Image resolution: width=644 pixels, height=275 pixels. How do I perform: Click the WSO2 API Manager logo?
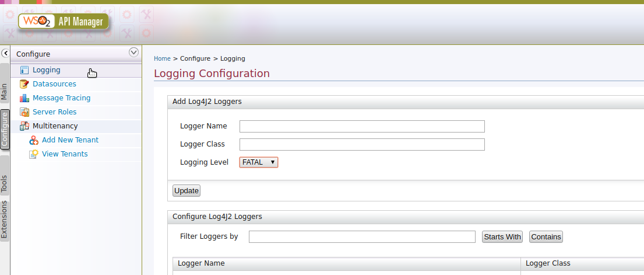point(64,22)
